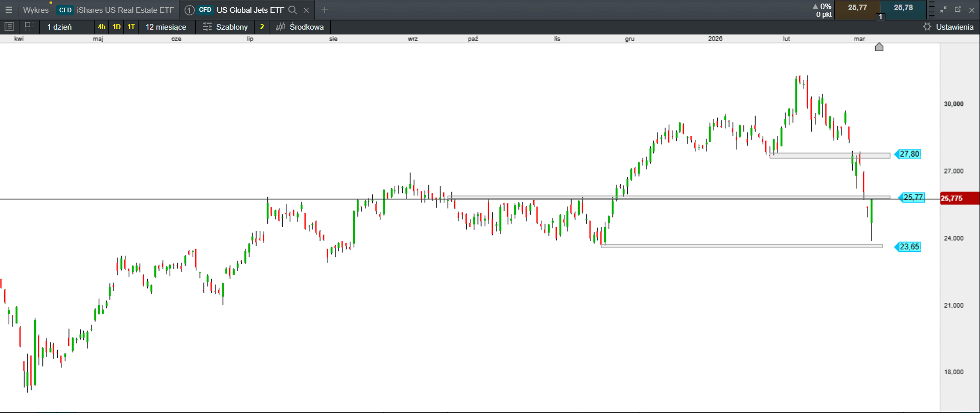Click the search icon in US Global Jets tab
This screenshot has height=413, width=980.
click(x=293, y=10)
